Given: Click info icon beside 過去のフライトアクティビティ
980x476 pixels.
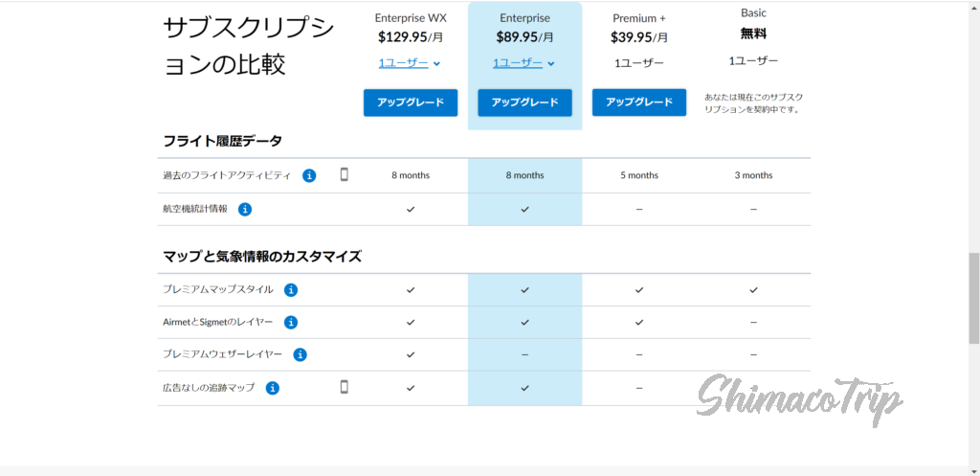Looking at the screenshot, I should coord(309,175).
